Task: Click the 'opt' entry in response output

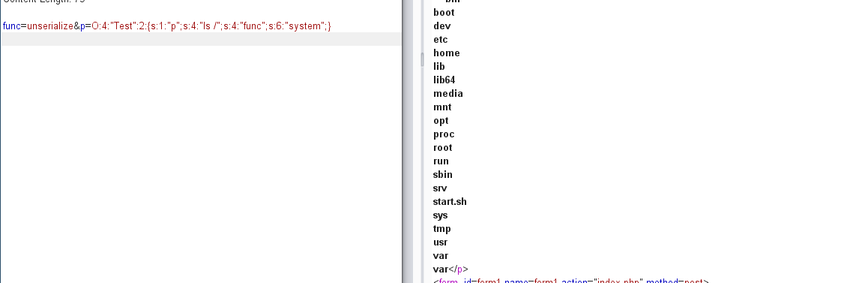Action: (x=441, y=120)
